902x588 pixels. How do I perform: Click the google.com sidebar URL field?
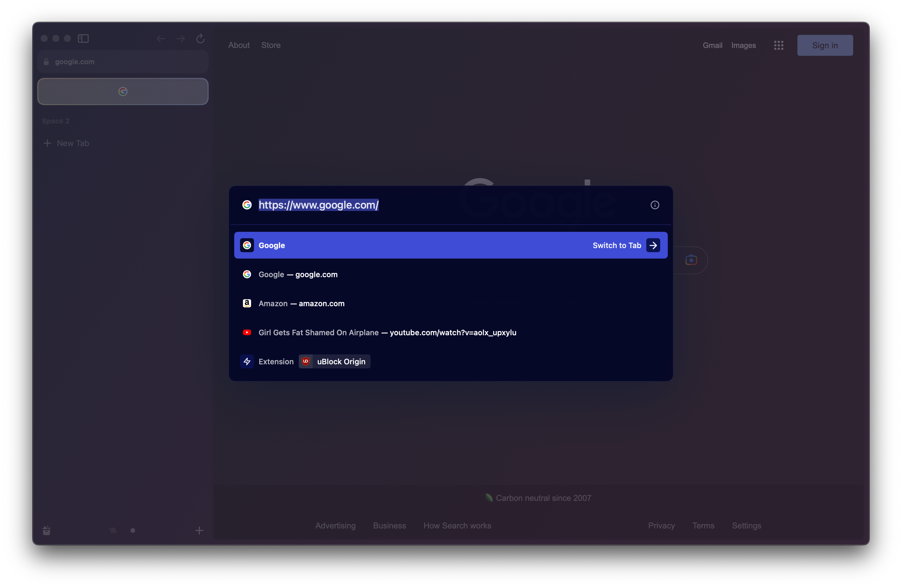click(x=123, y=62)
